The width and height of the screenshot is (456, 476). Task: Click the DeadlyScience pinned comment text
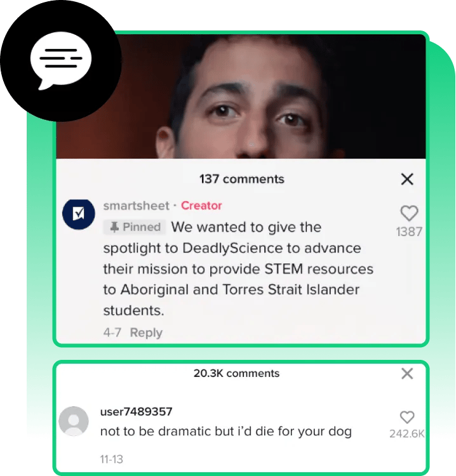pyautogui.click(x=238, y=269)
